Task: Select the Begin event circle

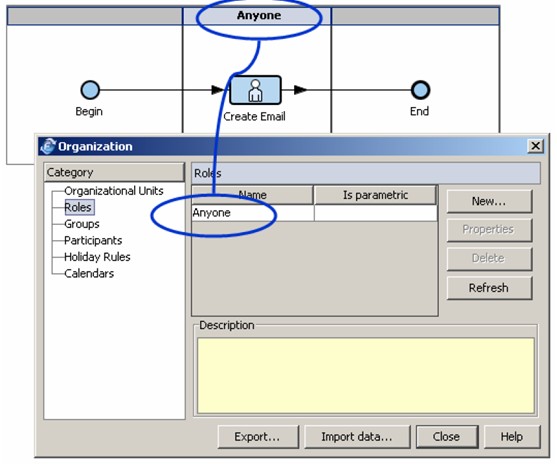Action: click(90, 90)
